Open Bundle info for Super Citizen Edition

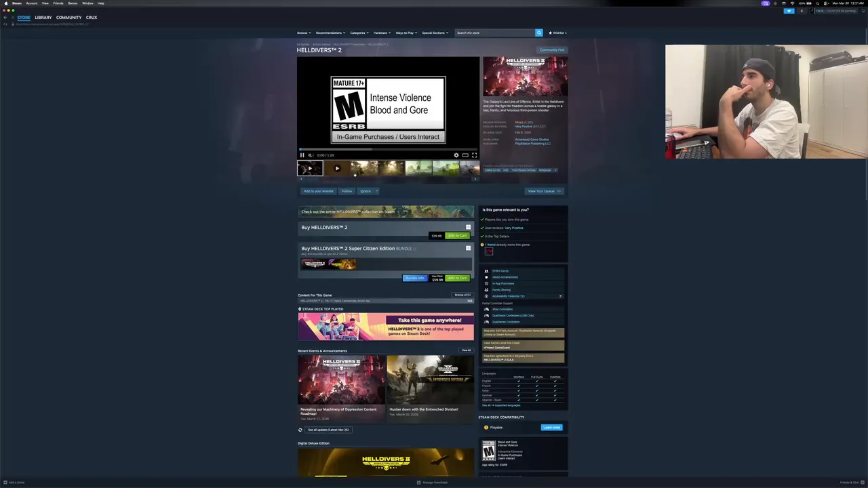coord(415,278)
